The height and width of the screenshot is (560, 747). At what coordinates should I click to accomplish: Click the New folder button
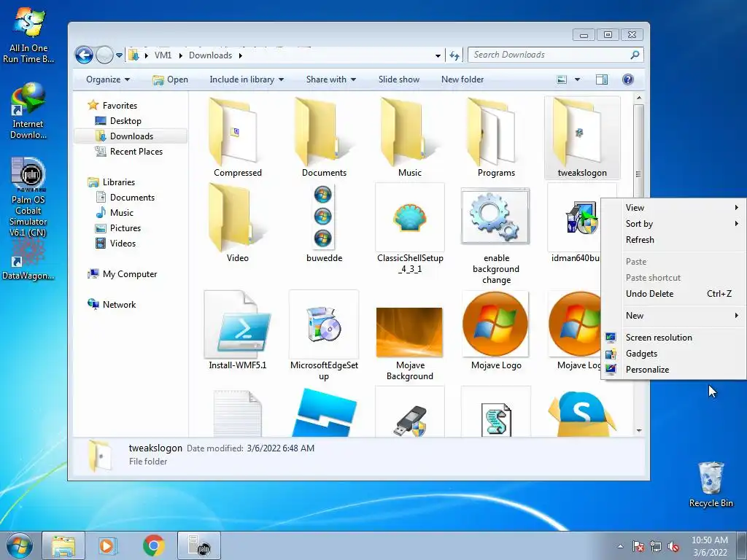462,79
